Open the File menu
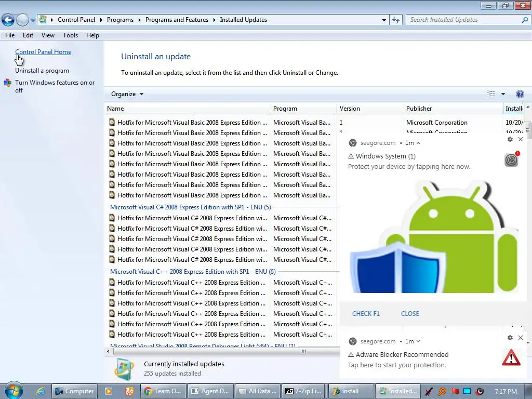Viewport: 532px width, 399px height. [10, 35]
